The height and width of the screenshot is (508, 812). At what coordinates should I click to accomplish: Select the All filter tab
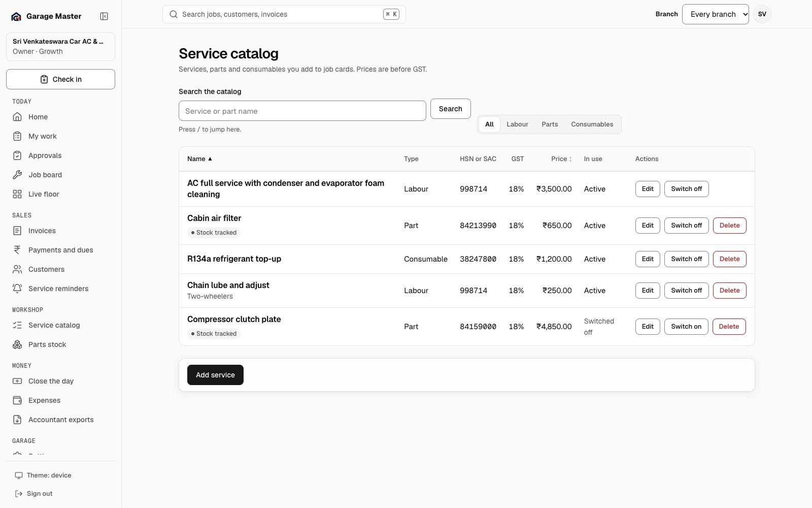489,124
